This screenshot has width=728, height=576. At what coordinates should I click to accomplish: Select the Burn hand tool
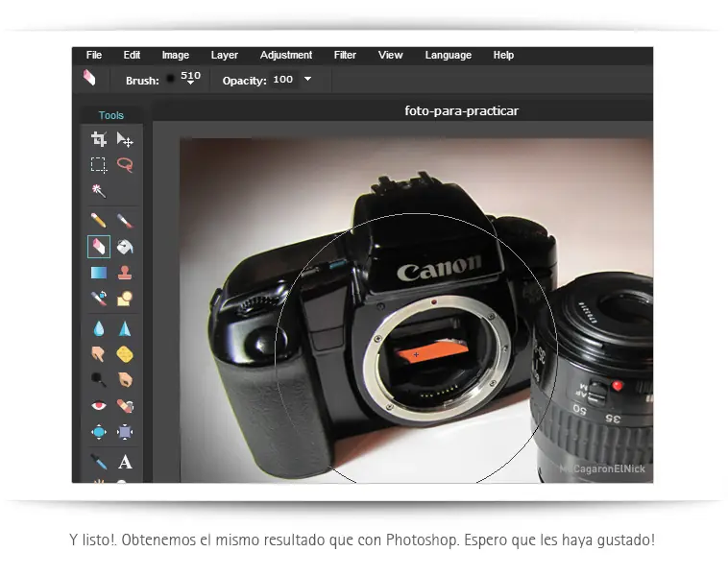click(125, 380)
